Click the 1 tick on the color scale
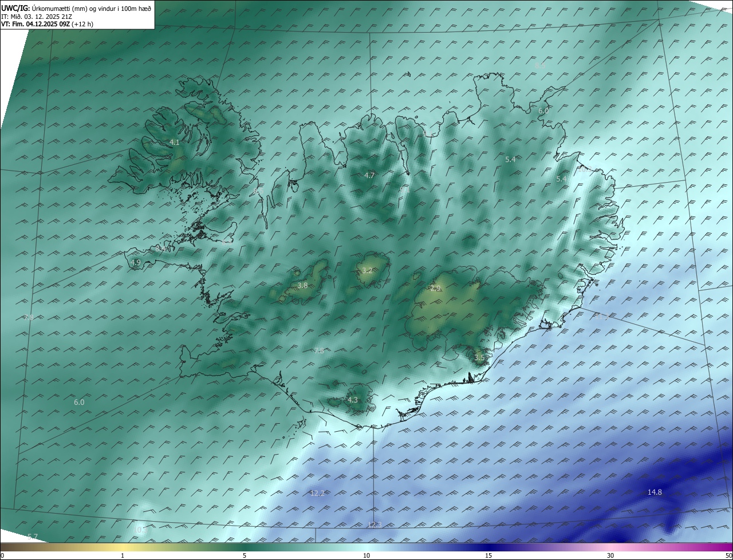Viewport: 733px width, 560px height. [x=123, y=555]
